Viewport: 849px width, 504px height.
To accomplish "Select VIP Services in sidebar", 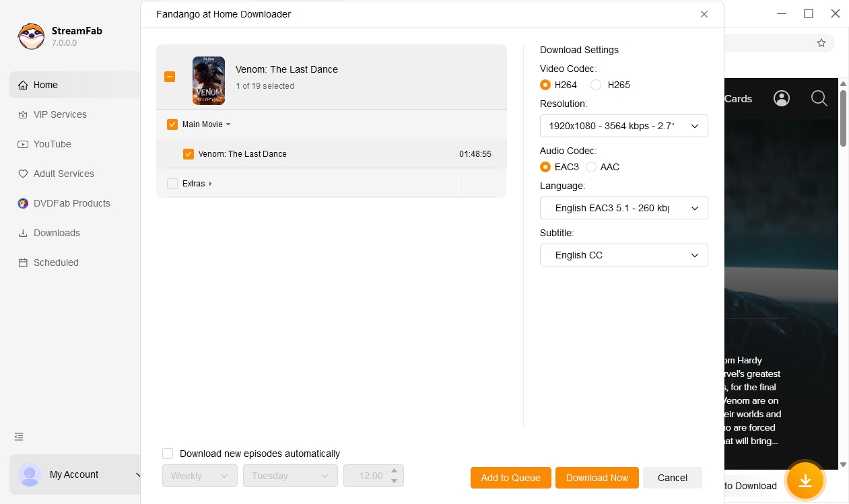I will [x=60, y=114].
